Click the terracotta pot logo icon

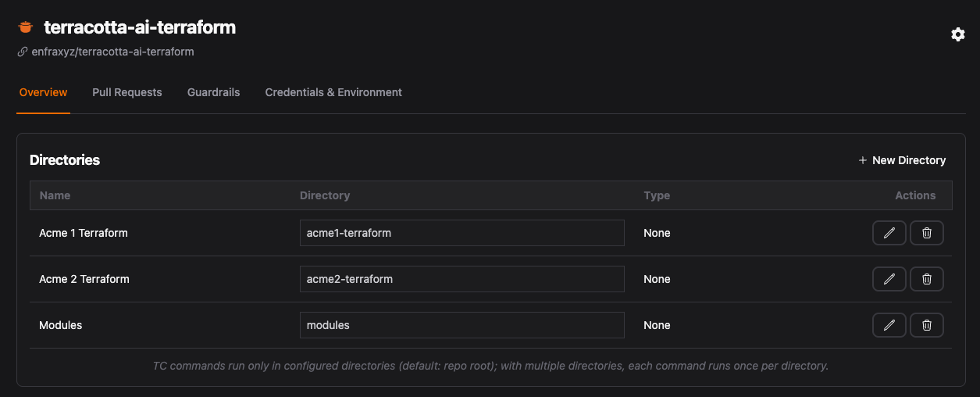(26, 27)
